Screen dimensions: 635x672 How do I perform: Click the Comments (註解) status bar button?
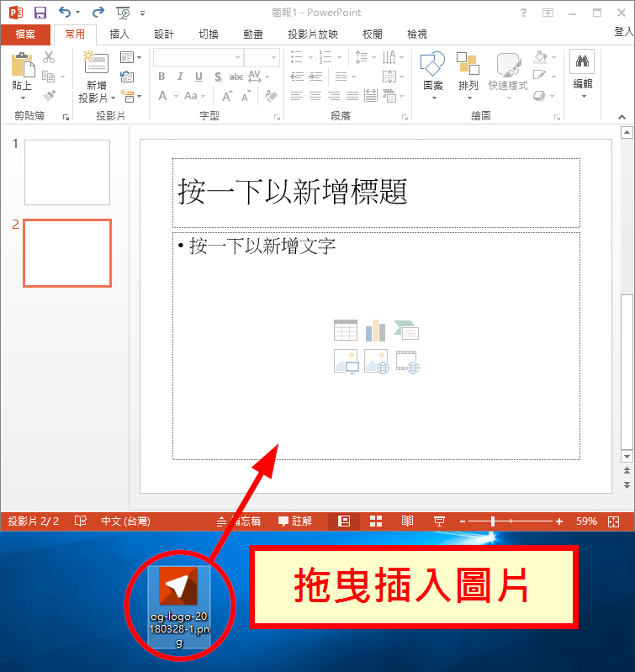[294, 521]
